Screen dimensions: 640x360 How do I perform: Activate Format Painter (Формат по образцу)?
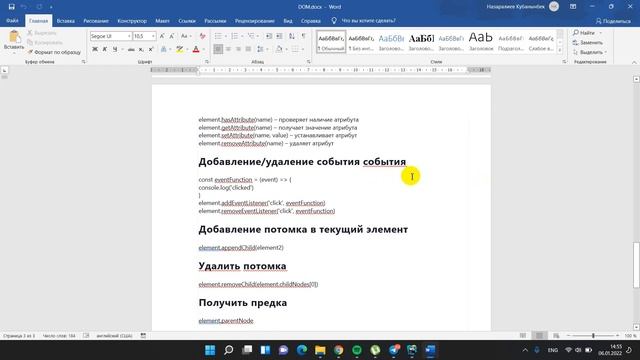54,52
